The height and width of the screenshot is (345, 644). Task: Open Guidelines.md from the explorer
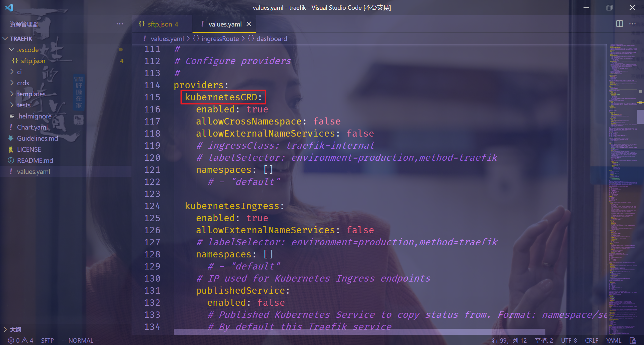[38, 138]
